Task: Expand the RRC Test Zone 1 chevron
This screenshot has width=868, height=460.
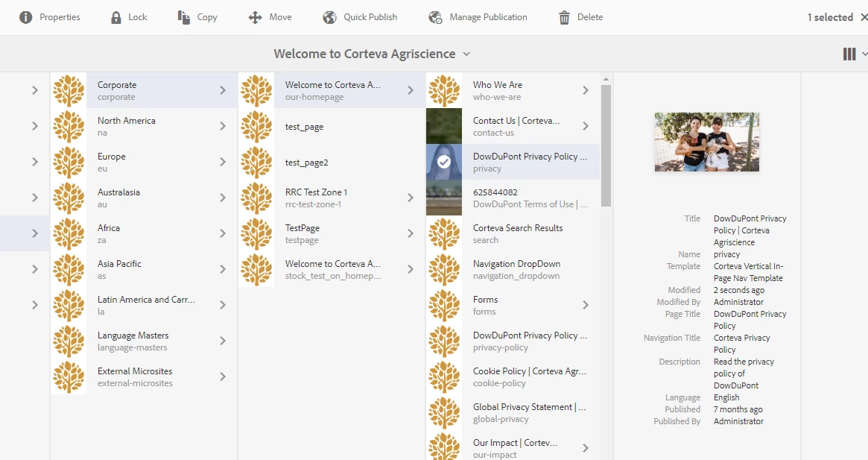Action: [411, 198]
